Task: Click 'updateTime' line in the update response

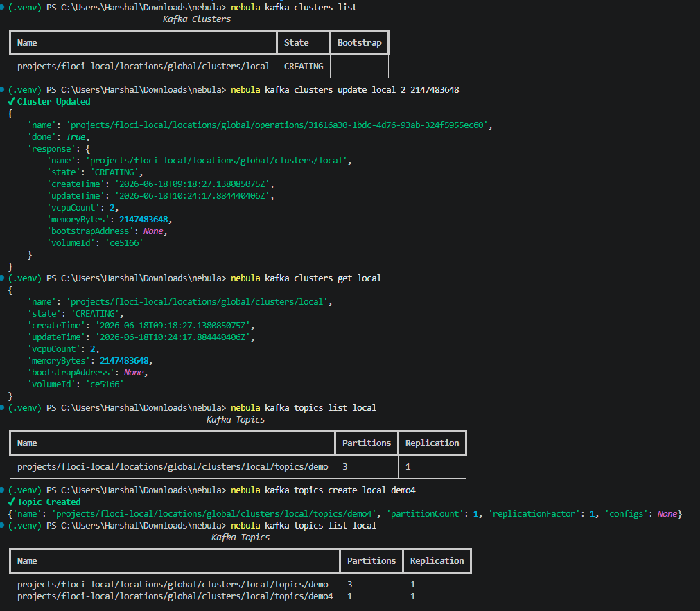Action: pyautogui.click(x=160, y=195)
